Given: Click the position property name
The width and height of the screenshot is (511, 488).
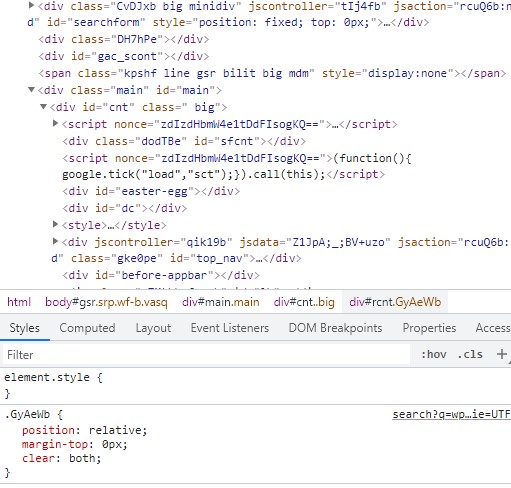Looking at the screenshot, I should (x=48, y=430).
